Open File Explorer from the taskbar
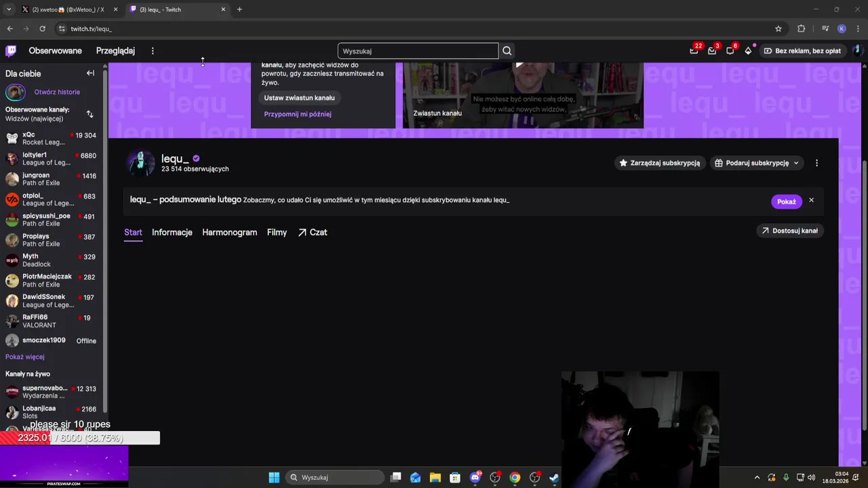This screenshot has height=488, width=868. pyautogui.click(x=435, y=477)
